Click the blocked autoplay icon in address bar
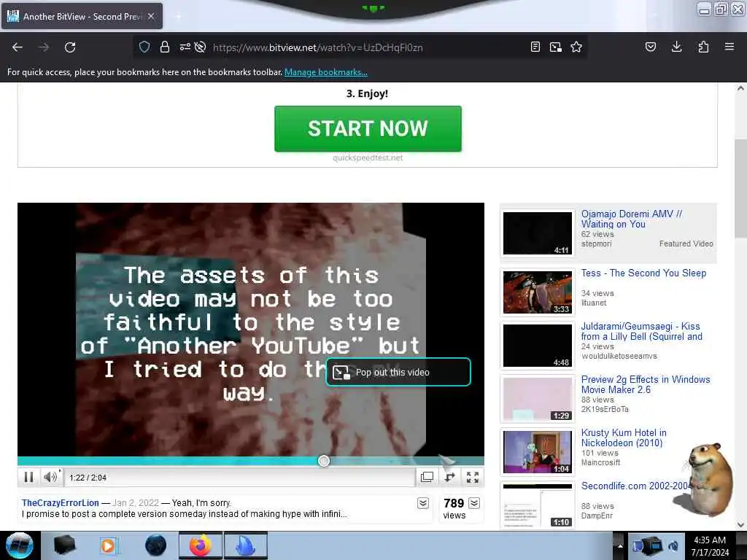Image resolution: width=747 pixels, height=560 pixels. [x=200, y=47]
